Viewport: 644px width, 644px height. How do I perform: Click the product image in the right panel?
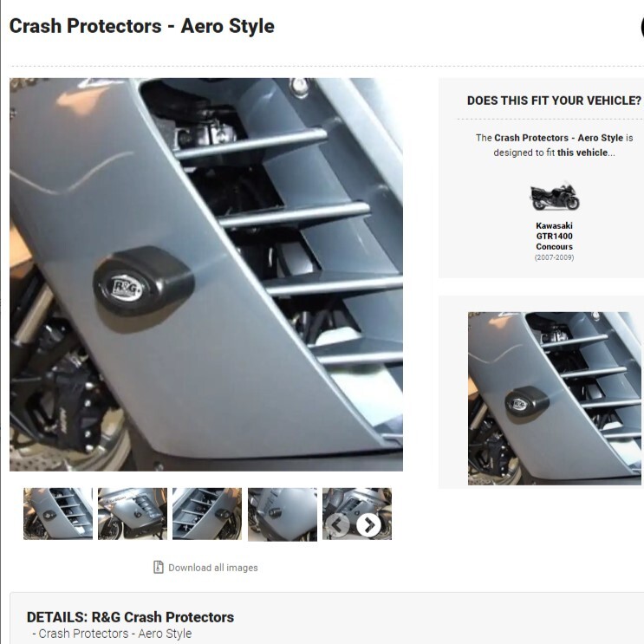point(554,399)
